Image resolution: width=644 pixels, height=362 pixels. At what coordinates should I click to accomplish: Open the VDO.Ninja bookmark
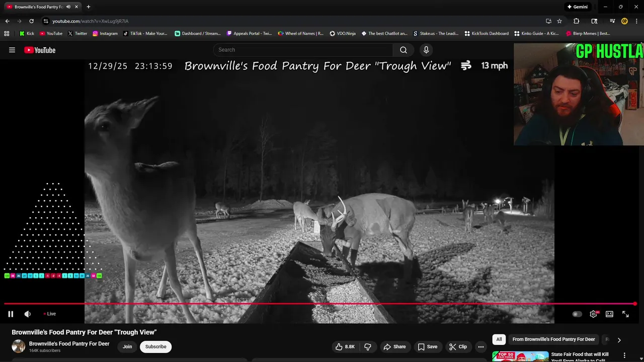343,34
